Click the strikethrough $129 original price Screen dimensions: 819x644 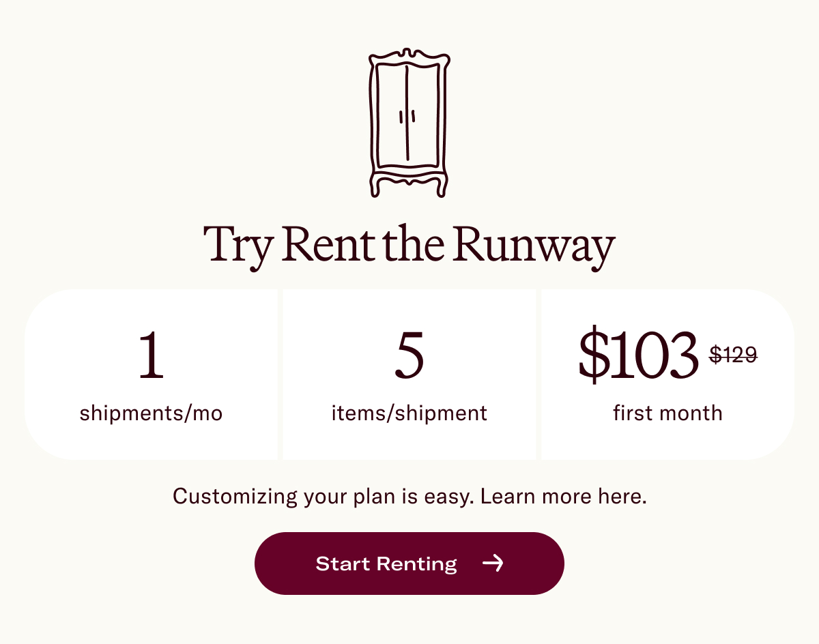(x=734, y=355)
